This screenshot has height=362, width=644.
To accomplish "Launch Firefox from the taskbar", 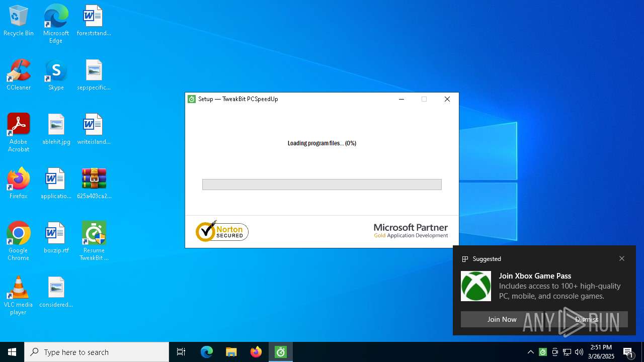I will [x=256, y=352].
